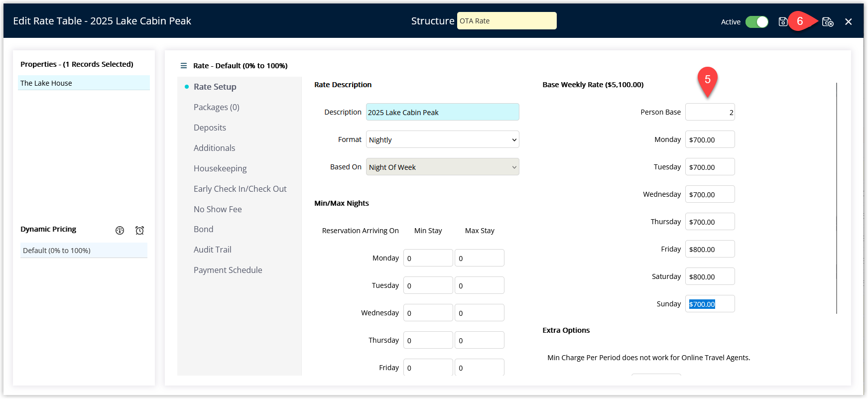Image resolution: width=868 pixels, height=399 pixels.
Task: Click the Properties - (1 Records Selected) heading
Action: click(77, 64)
